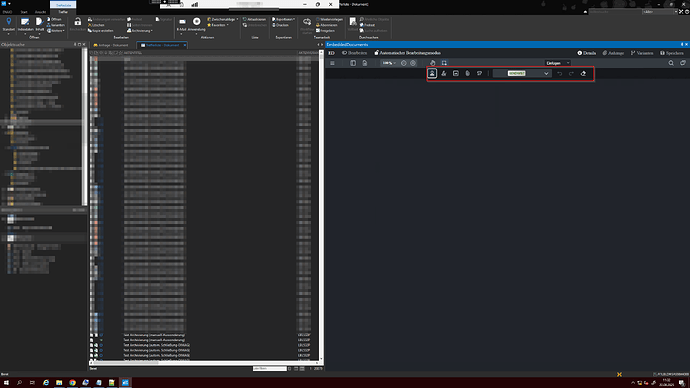Select the attachment clip annotation tool
This screenshot has height=388, width=690.
click(468, 73)
